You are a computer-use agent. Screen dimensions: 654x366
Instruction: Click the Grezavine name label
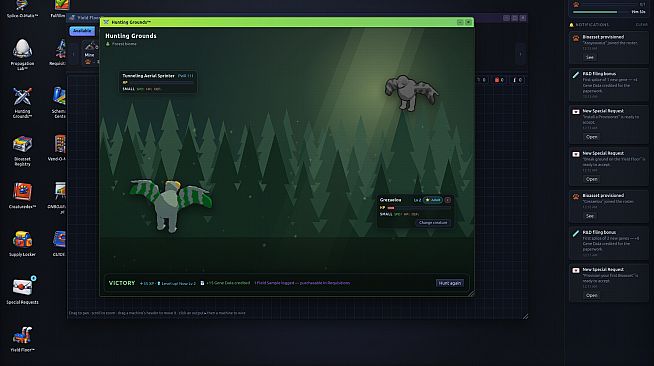pos(390,200)
